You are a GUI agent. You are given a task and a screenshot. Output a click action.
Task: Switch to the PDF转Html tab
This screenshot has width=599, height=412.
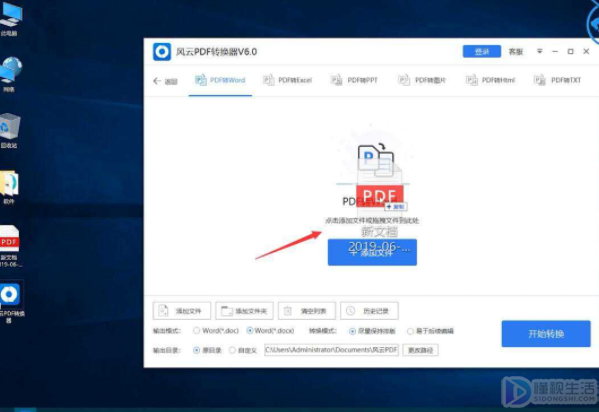[x=491, y=80]
